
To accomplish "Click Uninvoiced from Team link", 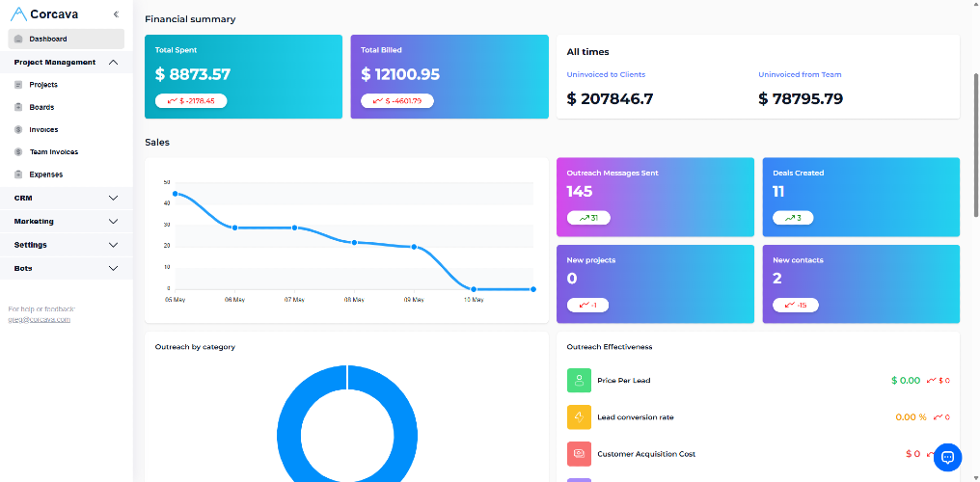I will pyautogui.click(x=800, y=74).
